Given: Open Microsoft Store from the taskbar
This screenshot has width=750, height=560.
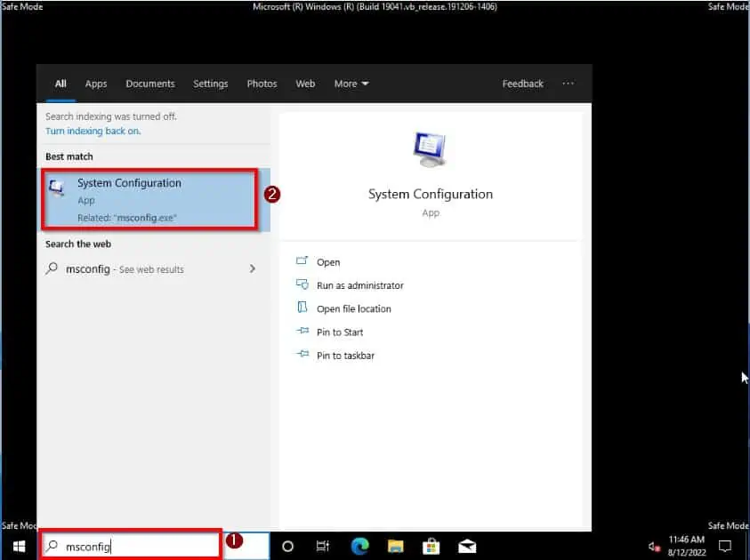Looking at the screenshot, I should click(x=431, y=546).
